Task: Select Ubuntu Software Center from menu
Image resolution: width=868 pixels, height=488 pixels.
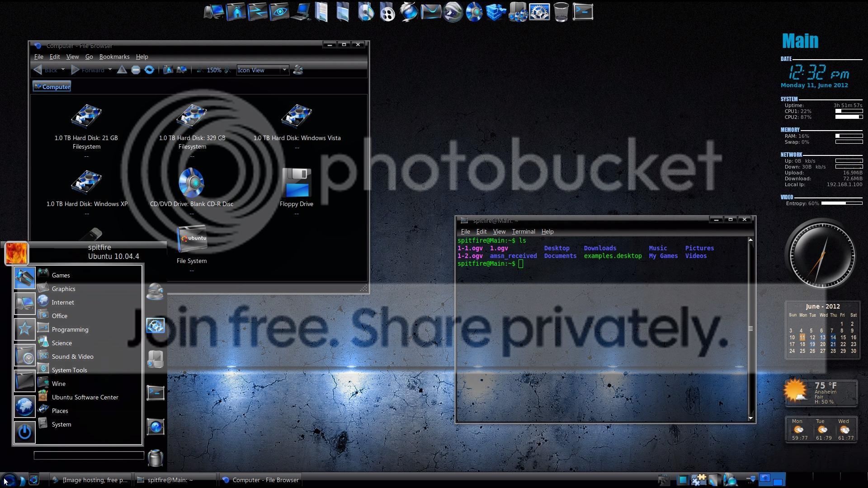Action: coord(85,397)
